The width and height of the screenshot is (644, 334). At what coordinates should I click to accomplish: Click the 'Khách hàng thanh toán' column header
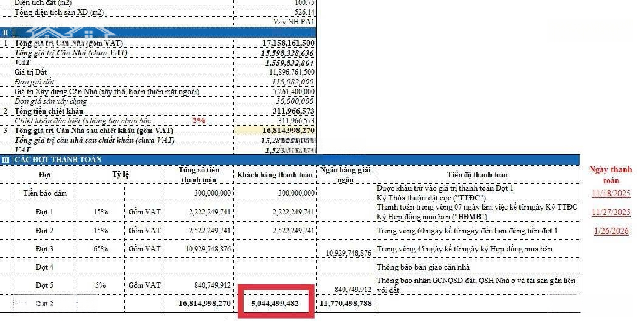[275, 175]
